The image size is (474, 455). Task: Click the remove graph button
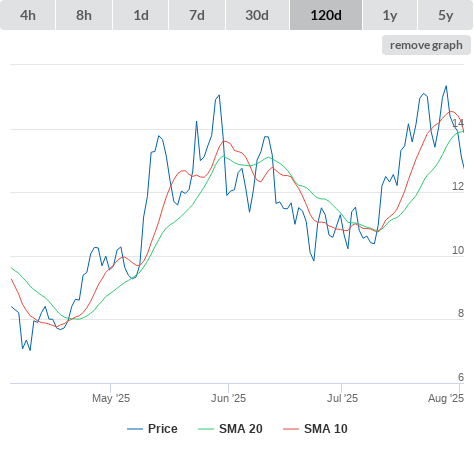[x=426, y=45]
